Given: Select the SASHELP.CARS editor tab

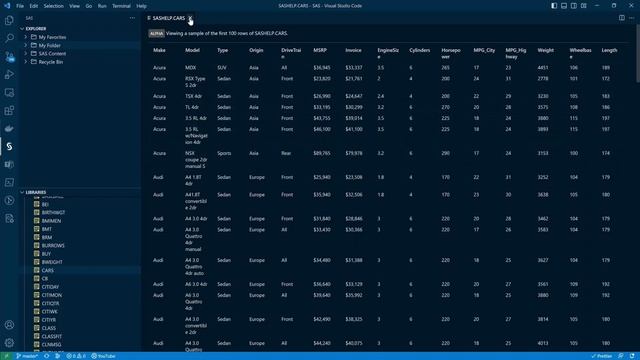Looking at the screenshot, I should [x=168, y=18].
